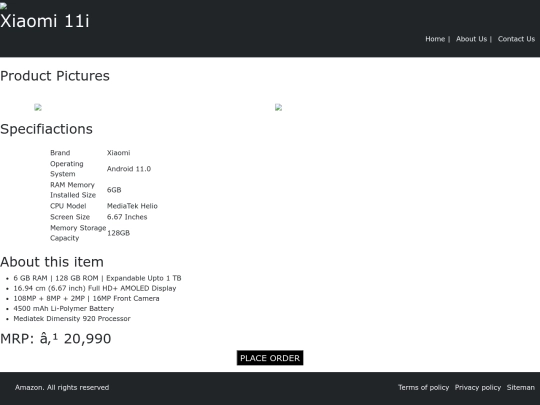Open Privacy policy in footer
The height and width of the screenshot is (405, 540).
click(x=478, y=387)
